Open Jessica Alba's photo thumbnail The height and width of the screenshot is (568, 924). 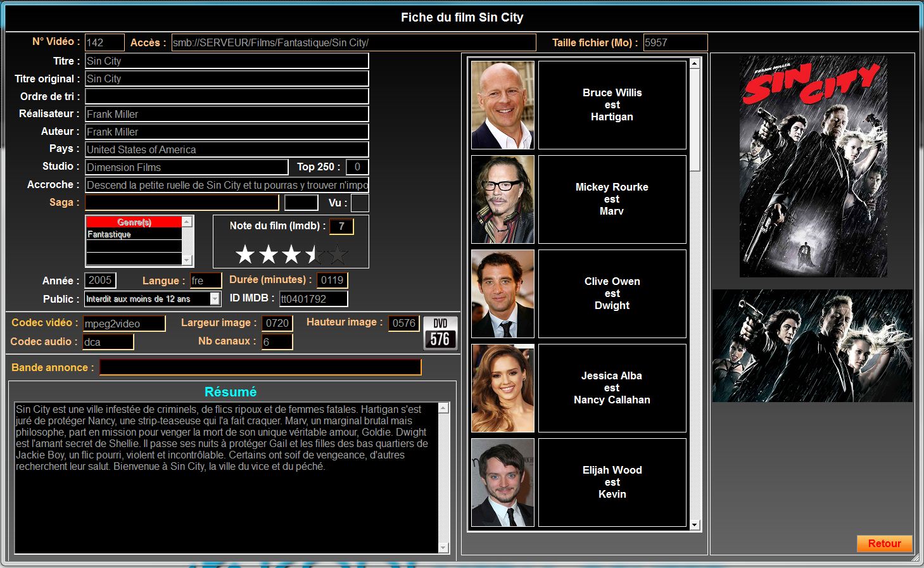pyautogui.click(x=503, y=388)
